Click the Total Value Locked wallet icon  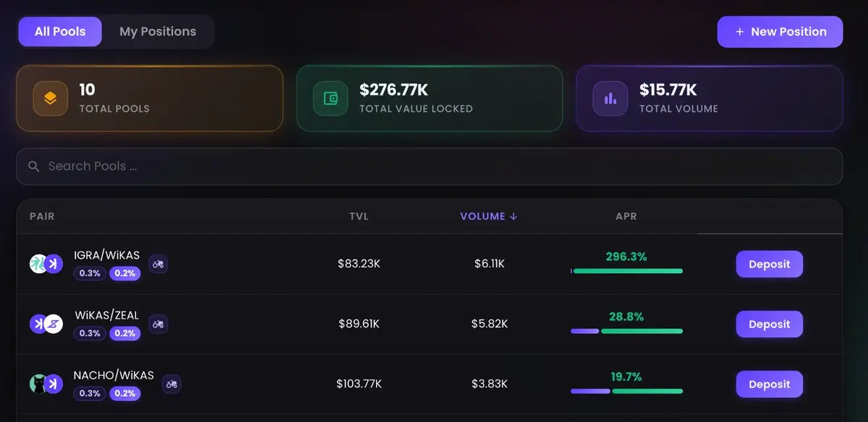point(330,99)
